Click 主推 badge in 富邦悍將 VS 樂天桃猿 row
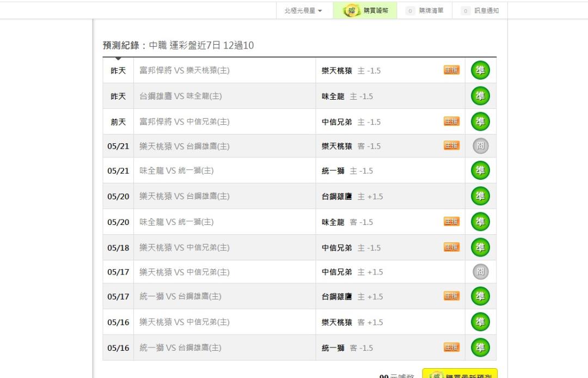 [x=451, y=70]
